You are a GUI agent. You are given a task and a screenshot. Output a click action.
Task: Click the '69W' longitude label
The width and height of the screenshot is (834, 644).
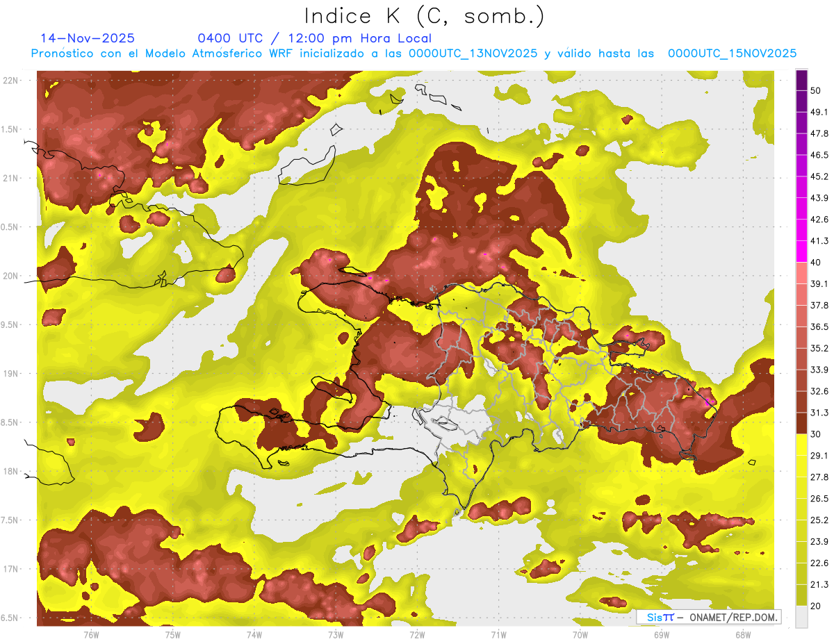(x=661, y=634)
